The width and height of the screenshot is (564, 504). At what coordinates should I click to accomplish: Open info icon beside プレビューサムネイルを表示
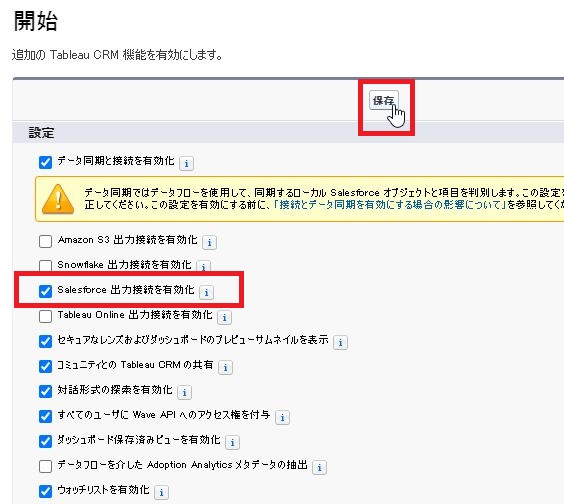click(x=340, y=342)
